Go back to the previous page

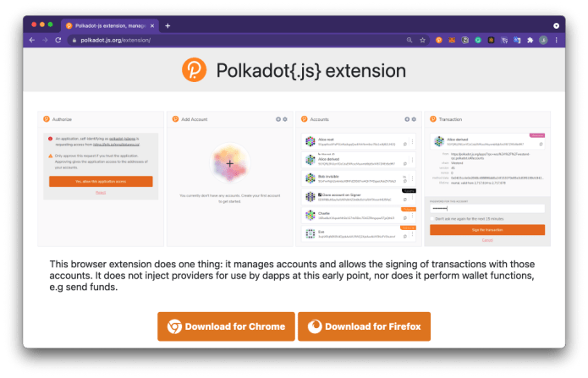tap(32, 40)
